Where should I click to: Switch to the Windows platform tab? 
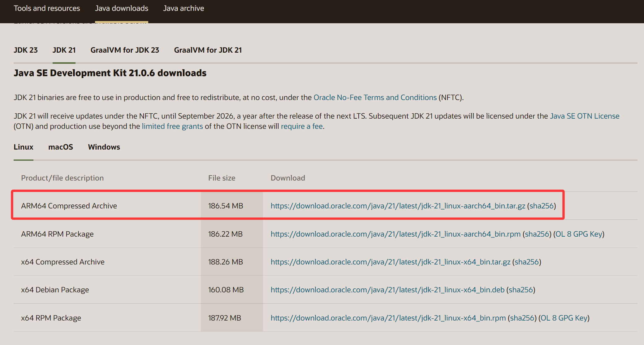(x=104, y=147)
